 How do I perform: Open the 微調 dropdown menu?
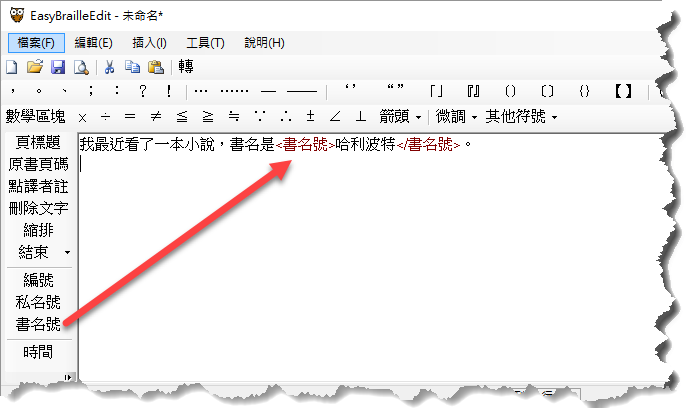pos(457,116)
